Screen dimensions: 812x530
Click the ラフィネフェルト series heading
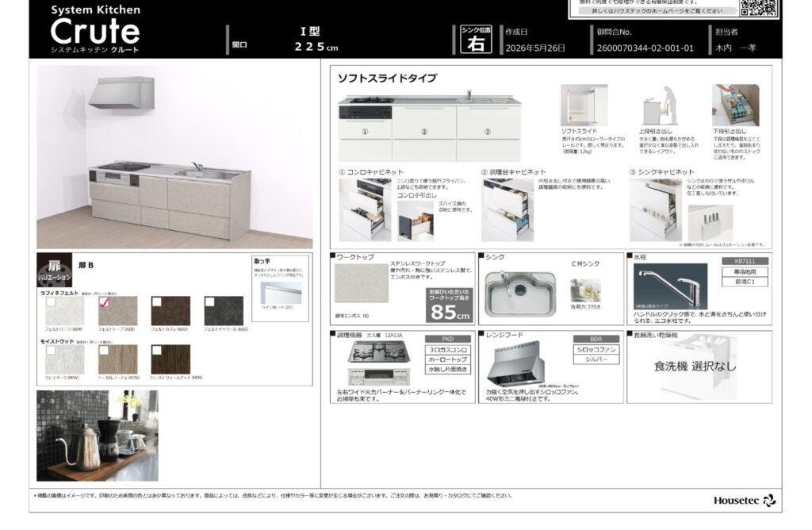coord(59,294)
